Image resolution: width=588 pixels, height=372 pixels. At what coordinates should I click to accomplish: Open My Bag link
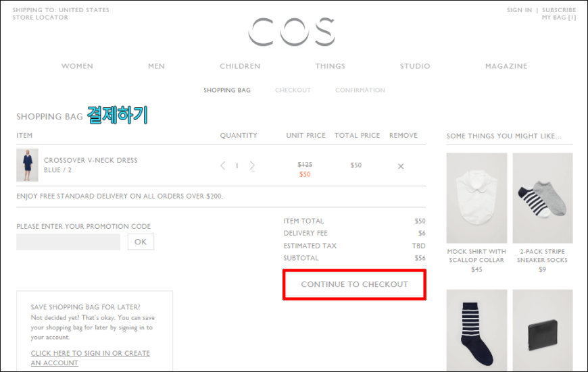[559, 18]
